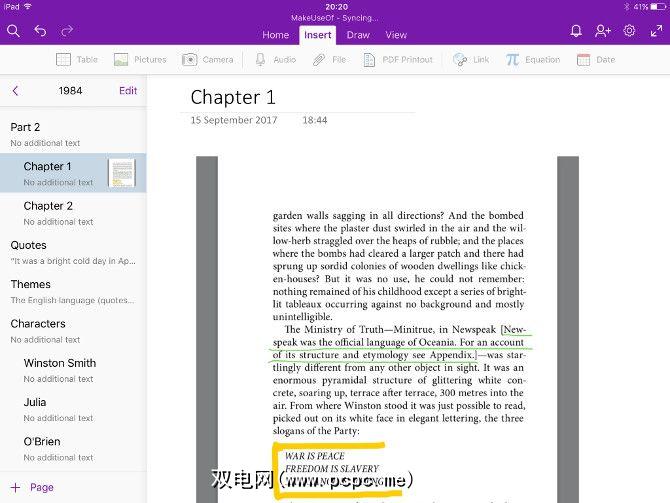The width and height of the screenshot is (670, 503).
Task: Click the redo arrow icon
Action: point(67,31)
